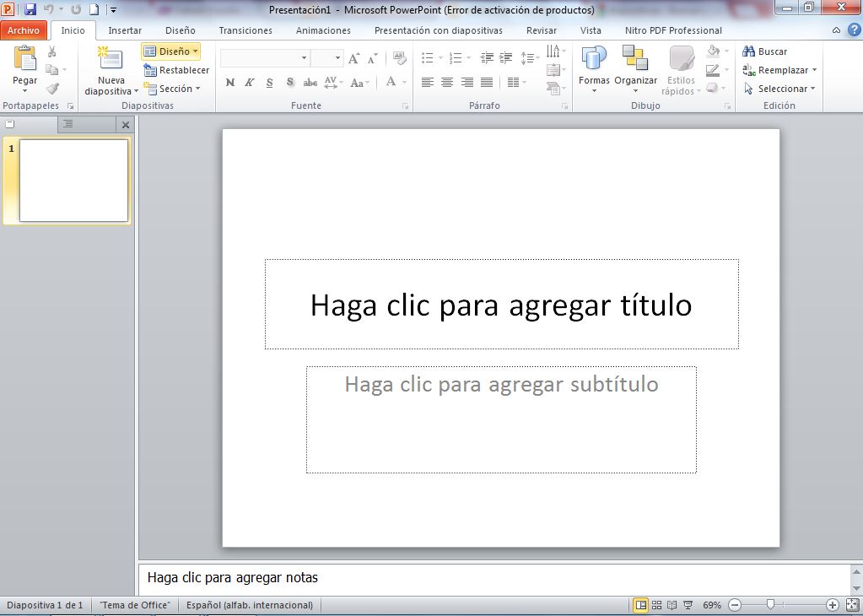Click the Save icon in the quick access toolbar
This screenshot has height=616, width=863.
click(x=30, y=9)
